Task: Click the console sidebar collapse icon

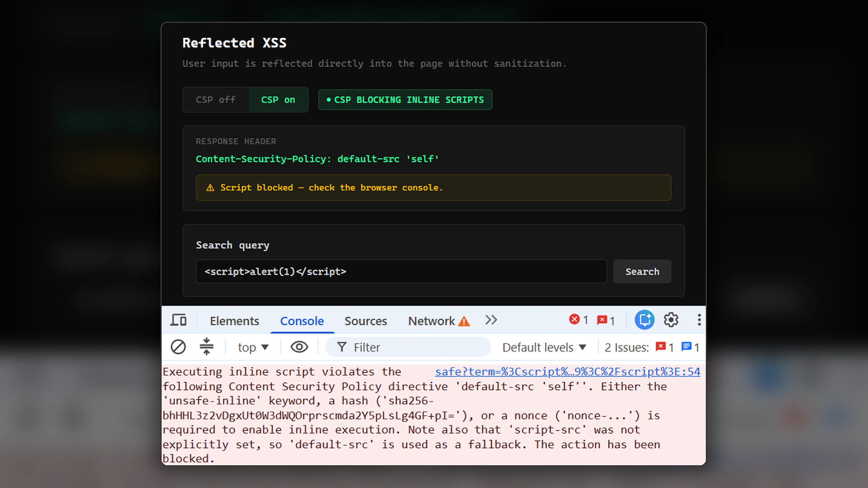Action: (x=207, y=347)
